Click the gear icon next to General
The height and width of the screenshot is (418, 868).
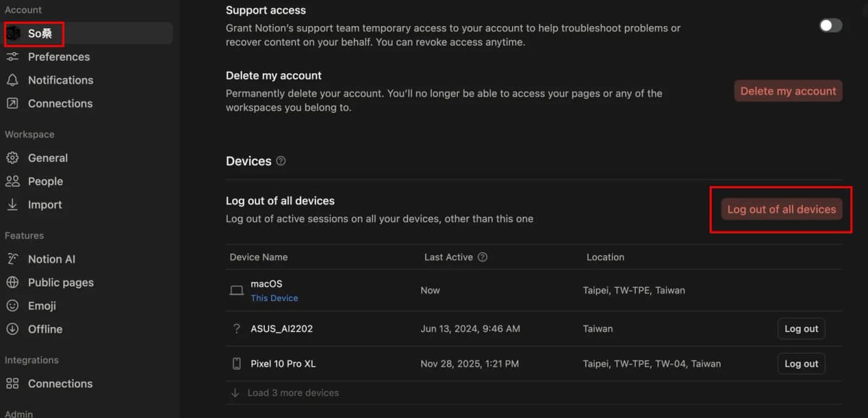pyautogui.click(x=12, y=158)
